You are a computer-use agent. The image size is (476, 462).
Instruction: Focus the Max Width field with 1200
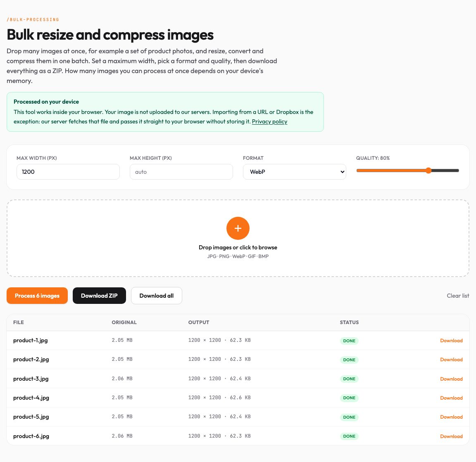(68, 172)
